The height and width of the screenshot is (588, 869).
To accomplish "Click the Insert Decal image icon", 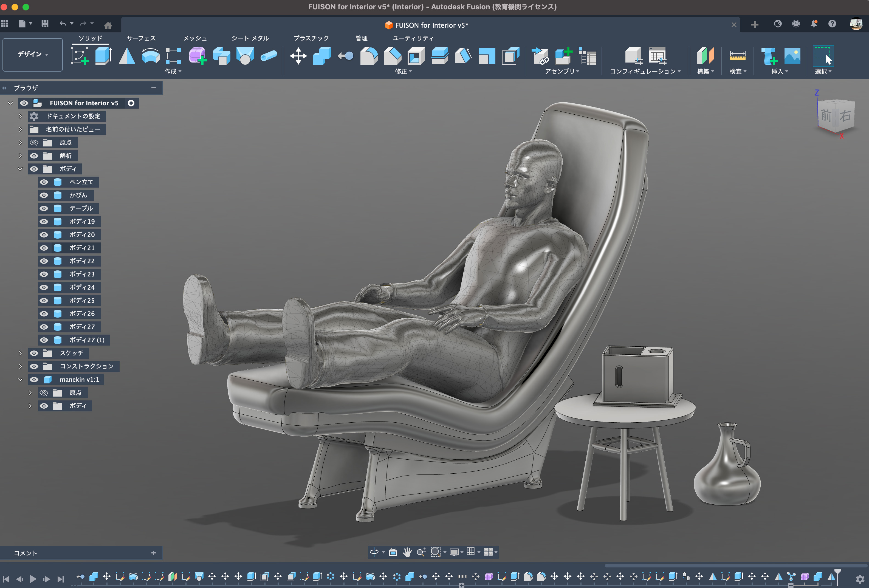I will point(792,56).
